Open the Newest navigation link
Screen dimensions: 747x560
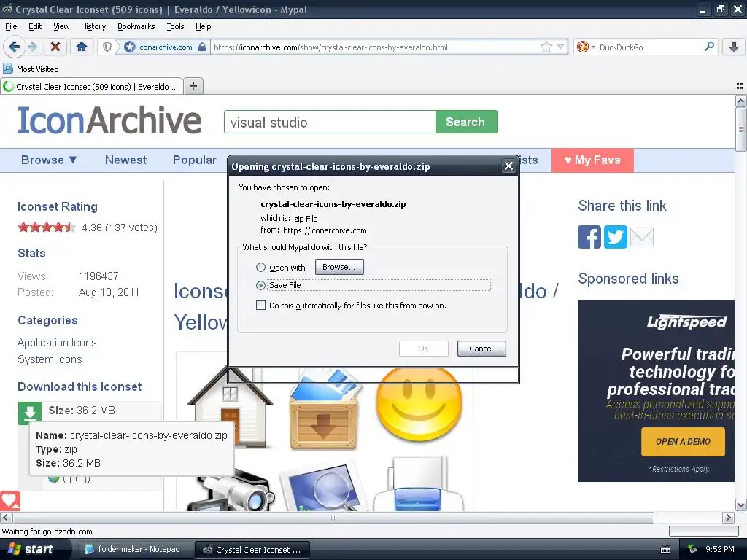(x=125, y=160)
